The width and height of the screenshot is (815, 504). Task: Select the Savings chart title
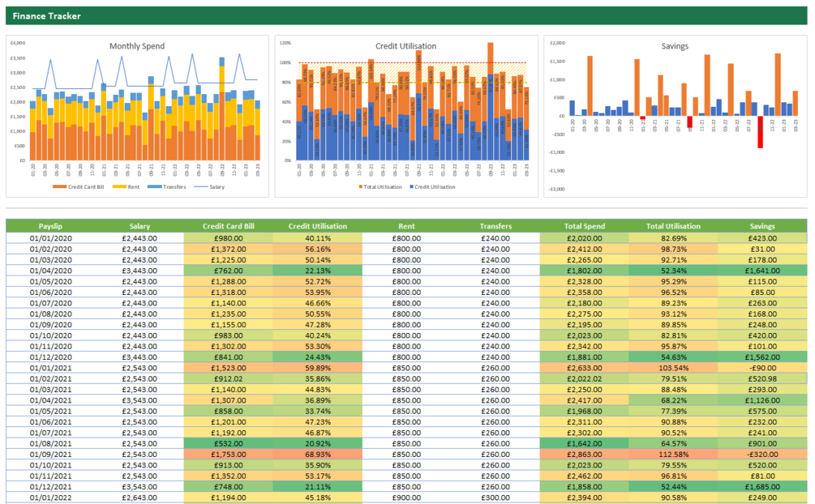coord(675,46)
